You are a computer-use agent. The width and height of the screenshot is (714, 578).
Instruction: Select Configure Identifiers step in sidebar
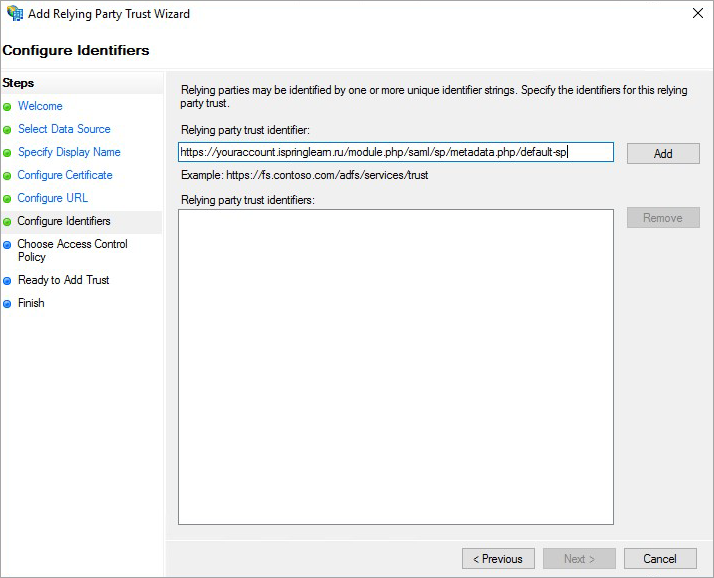tap(64, 221)
